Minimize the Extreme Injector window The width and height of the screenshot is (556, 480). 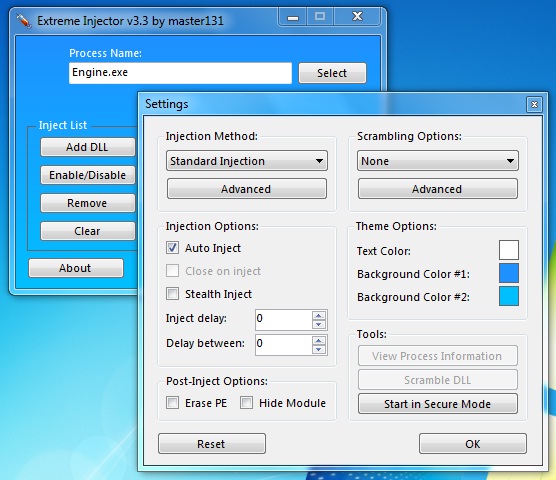[x=293, y=17]
